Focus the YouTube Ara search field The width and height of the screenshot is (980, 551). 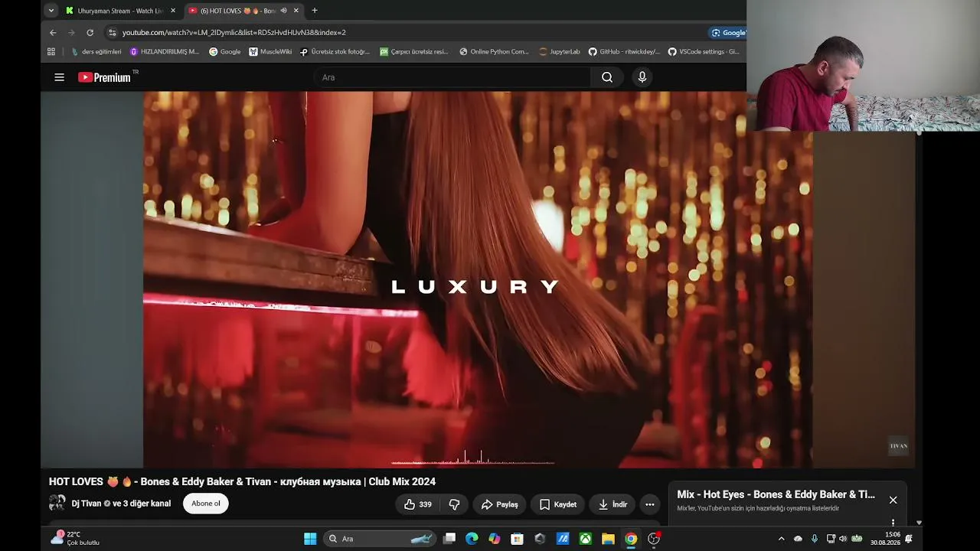point(452,77)
